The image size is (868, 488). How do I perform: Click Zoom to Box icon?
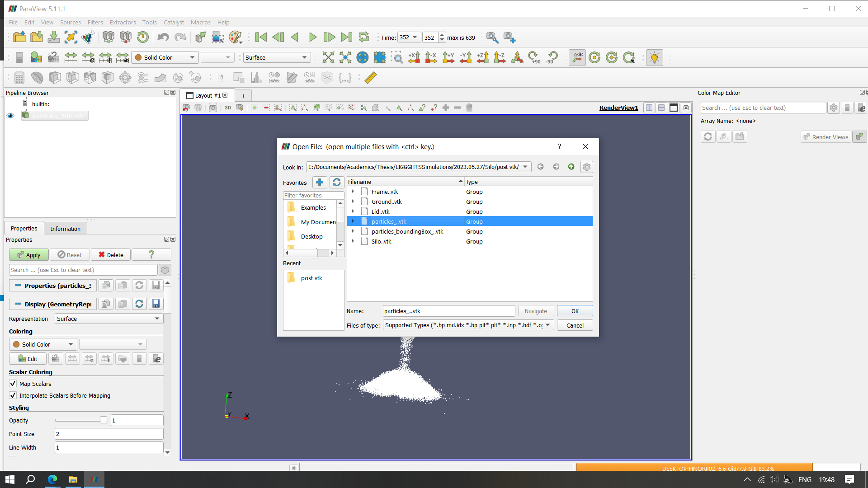(397, 57)
